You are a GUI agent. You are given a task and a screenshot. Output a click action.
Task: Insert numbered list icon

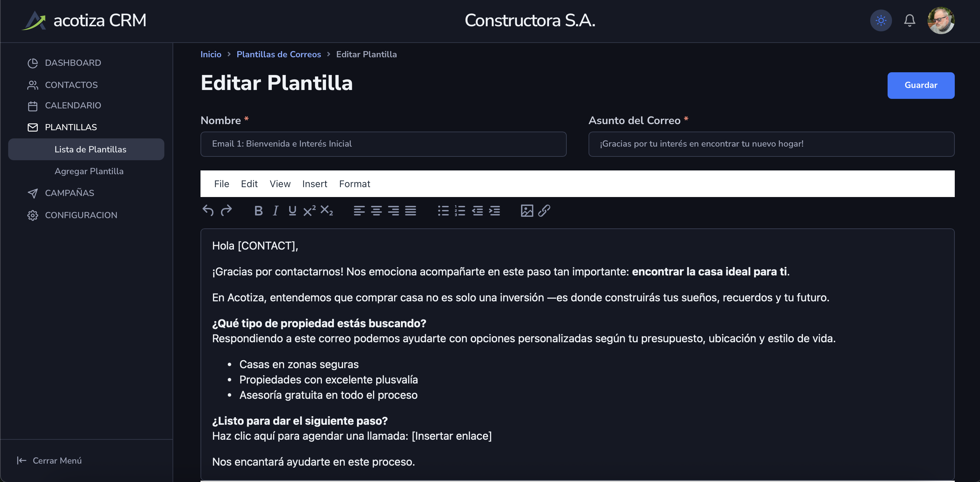tap(460, 210)
